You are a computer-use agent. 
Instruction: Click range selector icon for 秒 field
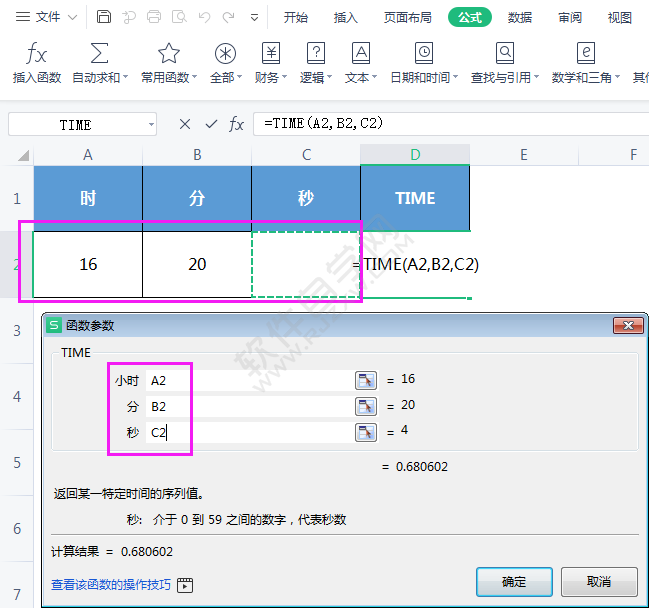coord(366,433)
